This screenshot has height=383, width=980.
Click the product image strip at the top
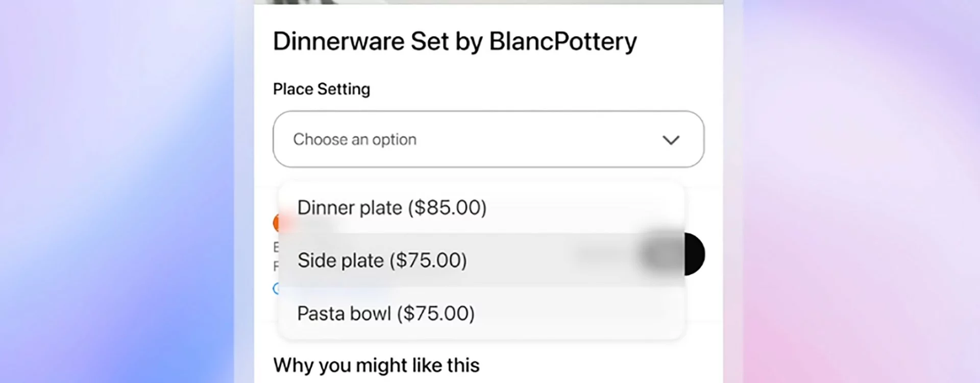488,2
